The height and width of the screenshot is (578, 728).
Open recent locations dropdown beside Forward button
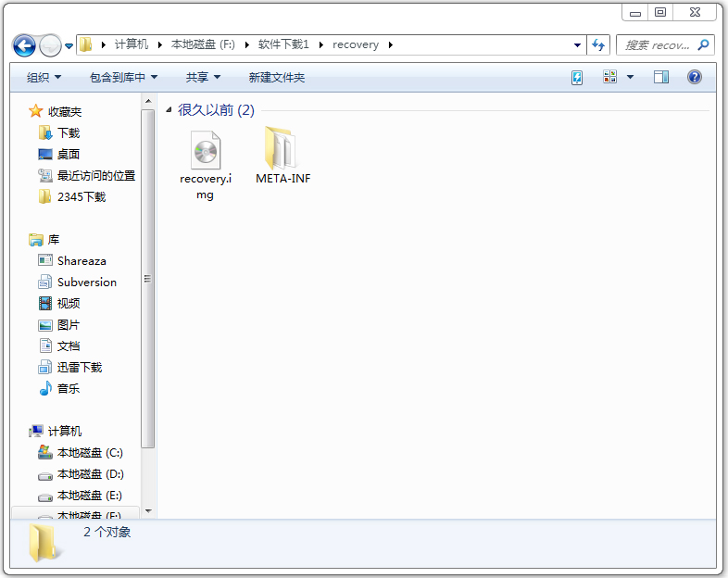pos(69,45)
